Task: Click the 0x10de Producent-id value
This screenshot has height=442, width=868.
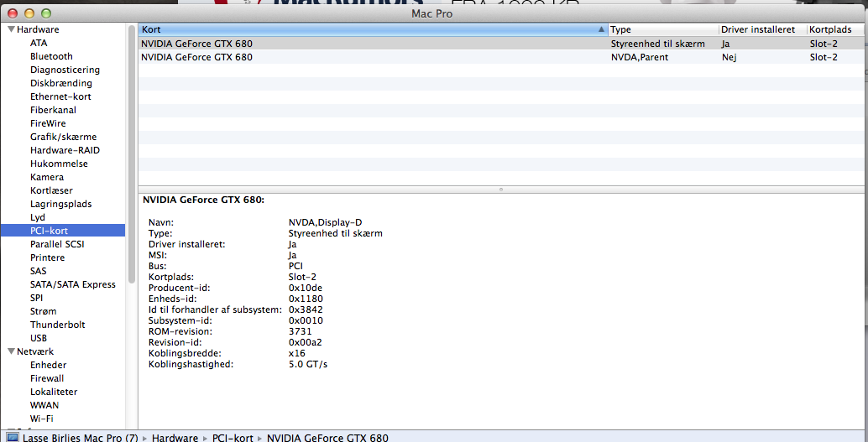Action: 305,288
